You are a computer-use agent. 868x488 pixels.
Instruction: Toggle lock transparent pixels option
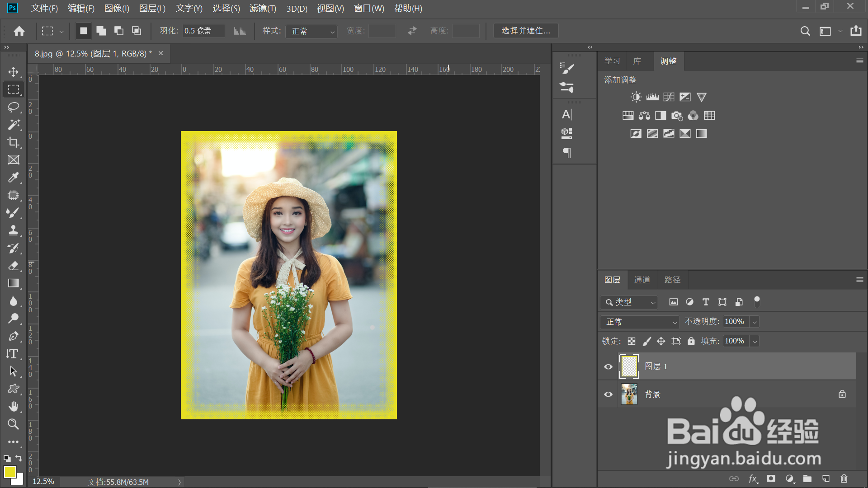[632, 341]
